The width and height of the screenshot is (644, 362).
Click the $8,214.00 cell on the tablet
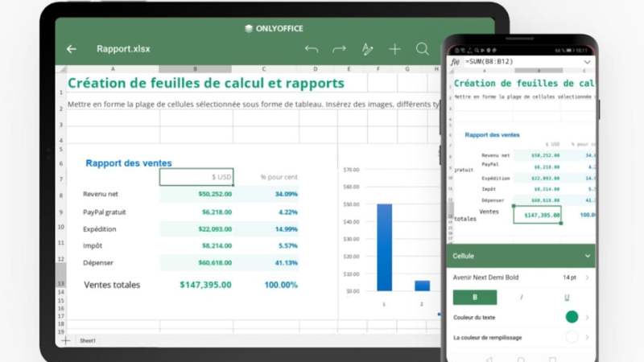pos(196,246)
